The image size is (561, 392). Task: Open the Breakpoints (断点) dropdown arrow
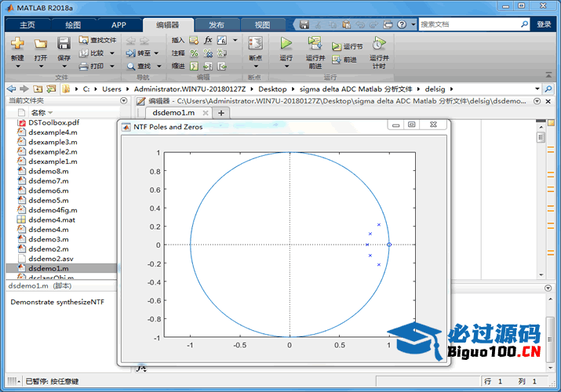click(256, 66)
